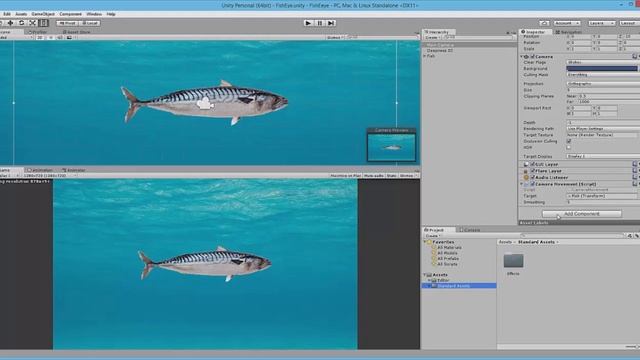This screenshot has height=360, width=640.
Task: Toggle Local handle rotation button
Action: pos(90,23)
